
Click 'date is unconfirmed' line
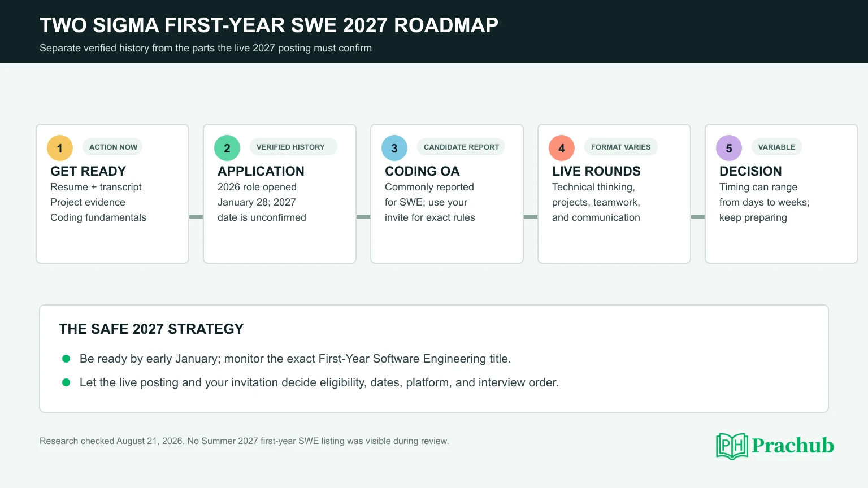pyautogui.click(x=262, y=217)
